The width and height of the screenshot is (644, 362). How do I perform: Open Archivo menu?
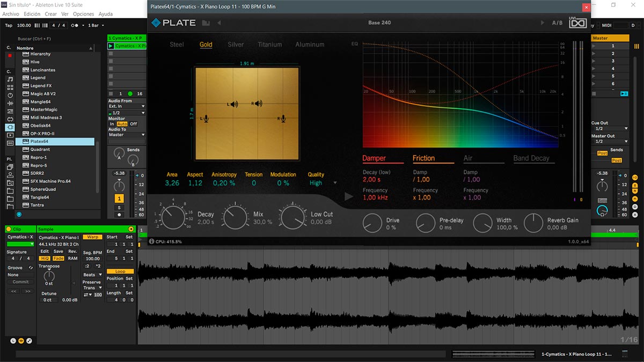pyautogui.click(x=11, y=14)
